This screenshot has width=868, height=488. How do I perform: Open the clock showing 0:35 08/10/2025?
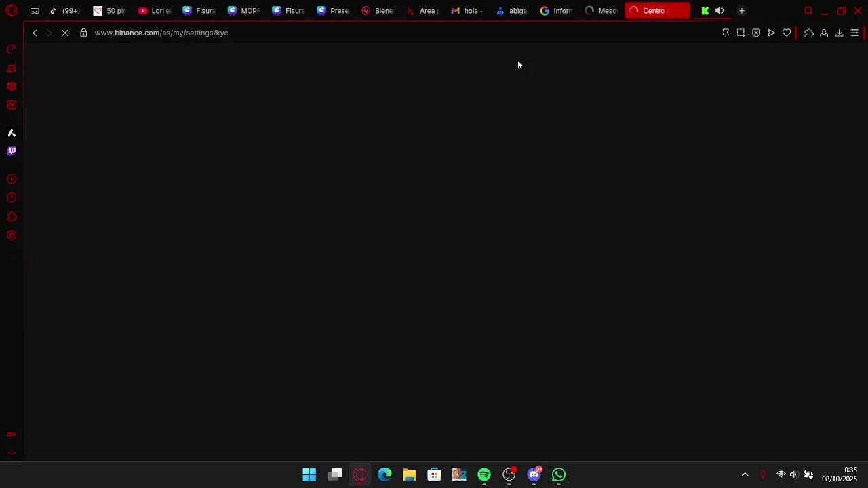tap(840, 474)
